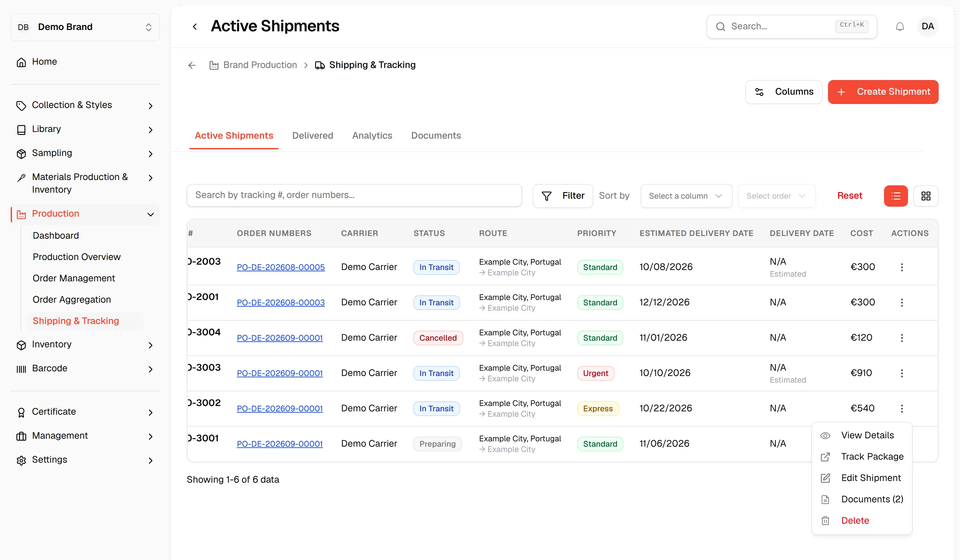Open Order Management in sidebar

74,278
